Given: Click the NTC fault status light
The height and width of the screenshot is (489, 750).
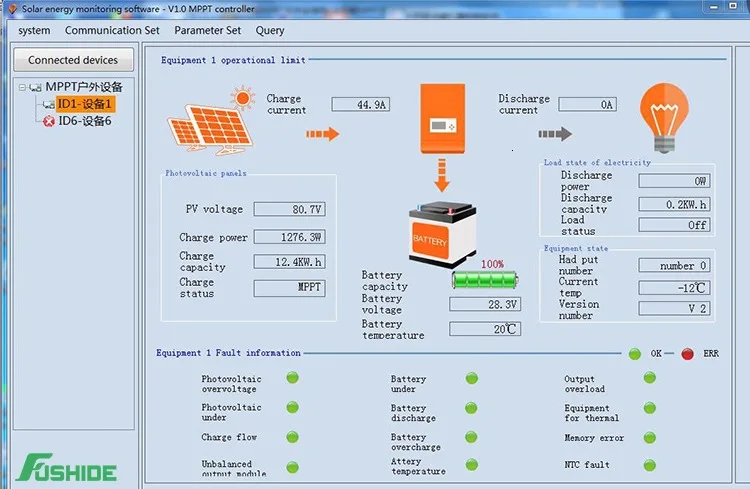Looking at the screenshot, I should click(x=650, y=465).
